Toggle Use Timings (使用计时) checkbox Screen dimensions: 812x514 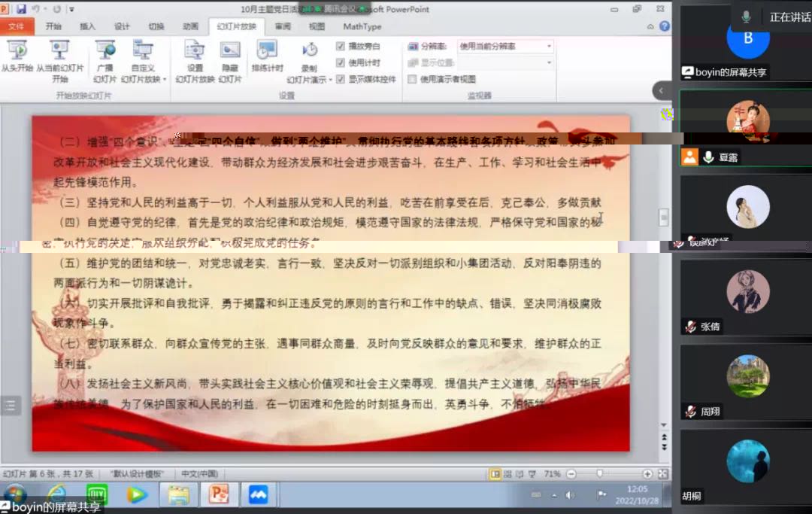pyautogui.click(x=341, y=62)
